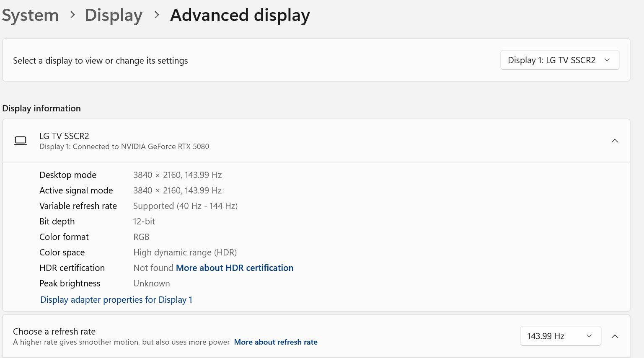Viewport: 644px width, 358px height.
Task: Collapse the Choose a refresh rate section
Action: click(615, 336)
